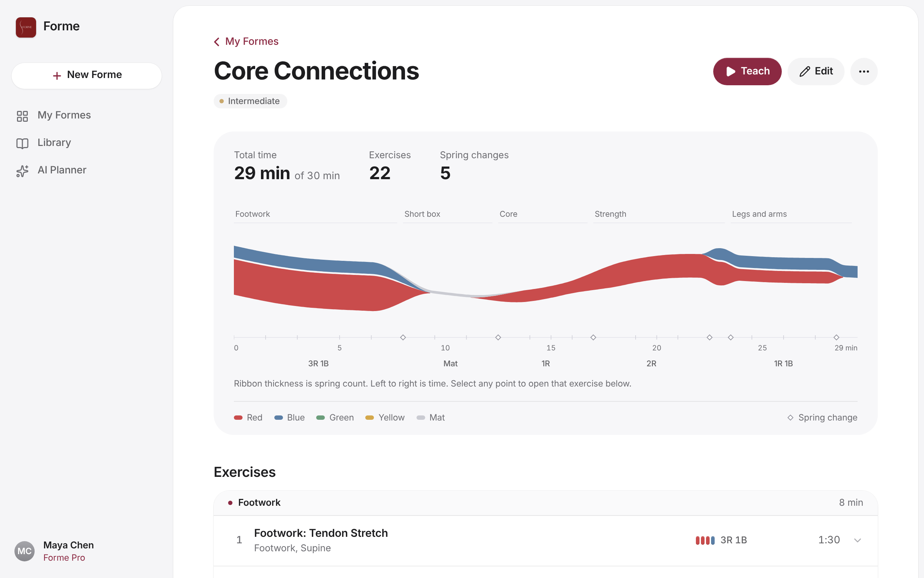Open the more options ellipsis menu

[x=864, y=72]
